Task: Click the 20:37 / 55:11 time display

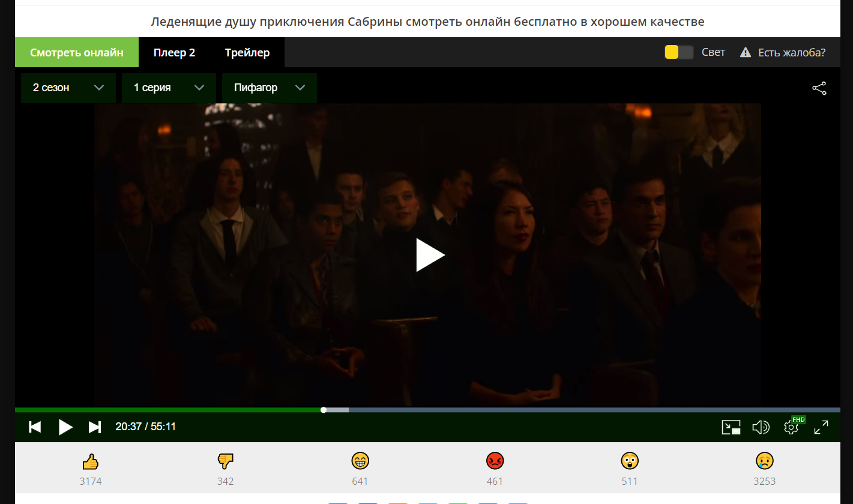Action: 146,427
